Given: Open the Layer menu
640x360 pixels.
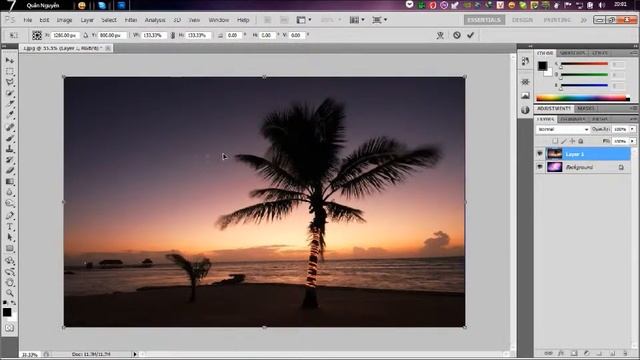Looking at the screenshot, I should (x=87, y=20).
